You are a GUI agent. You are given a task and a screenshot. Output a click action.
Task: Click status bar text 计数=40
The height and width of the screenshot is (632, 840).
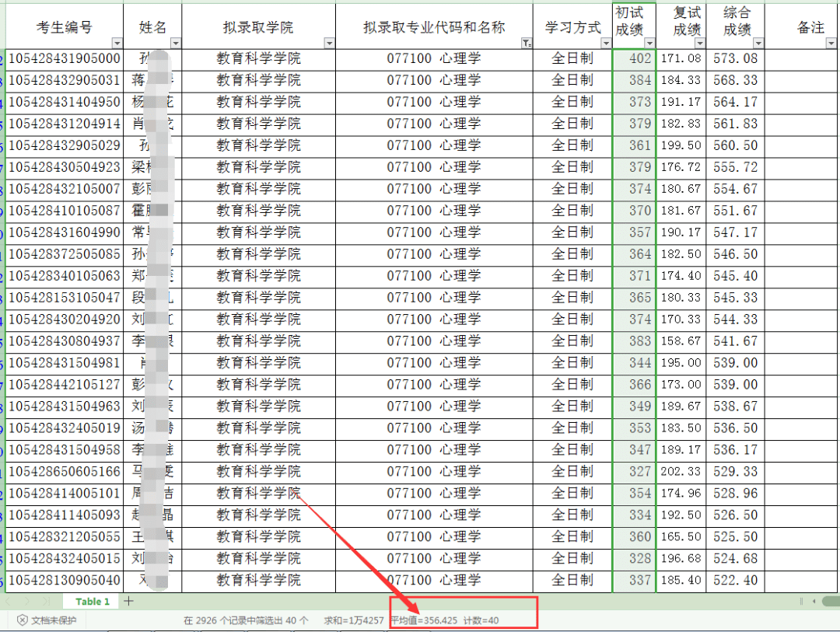(x=481, y=621)
